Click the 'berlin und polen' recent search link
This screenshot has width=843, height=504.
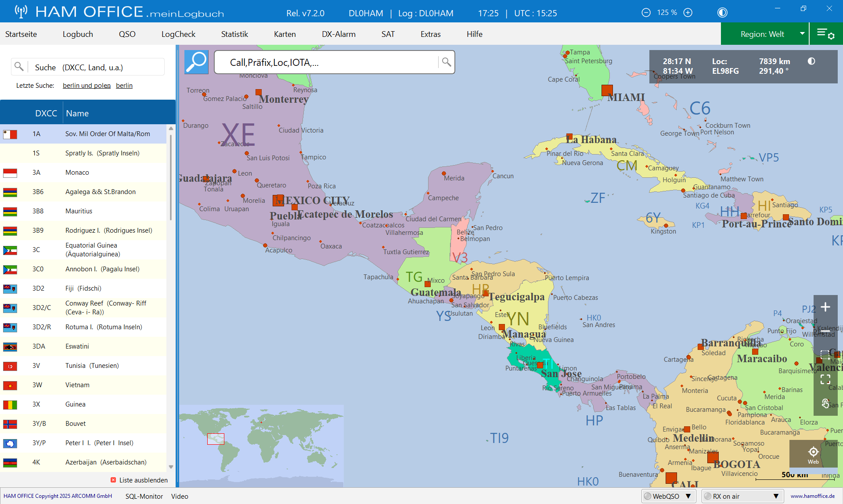86,85
